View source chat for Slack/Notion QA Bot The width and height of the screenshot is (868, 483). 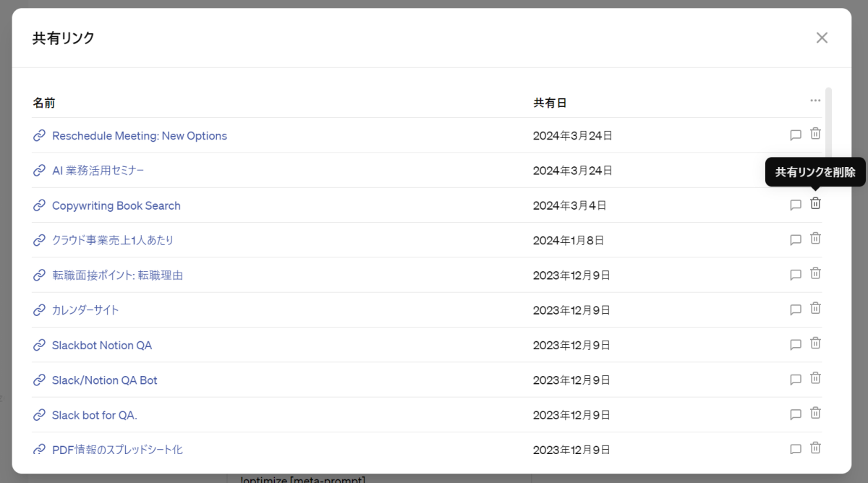pos(796,379)
